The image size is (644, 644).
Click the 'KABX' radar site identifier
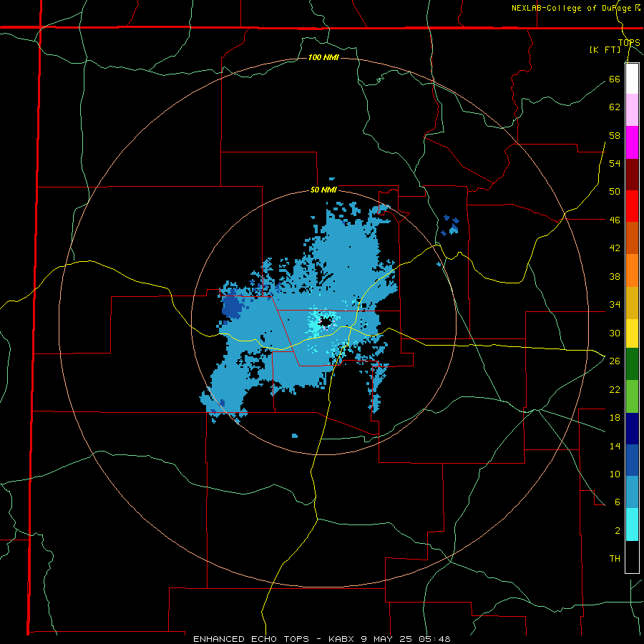click(342, 639)
